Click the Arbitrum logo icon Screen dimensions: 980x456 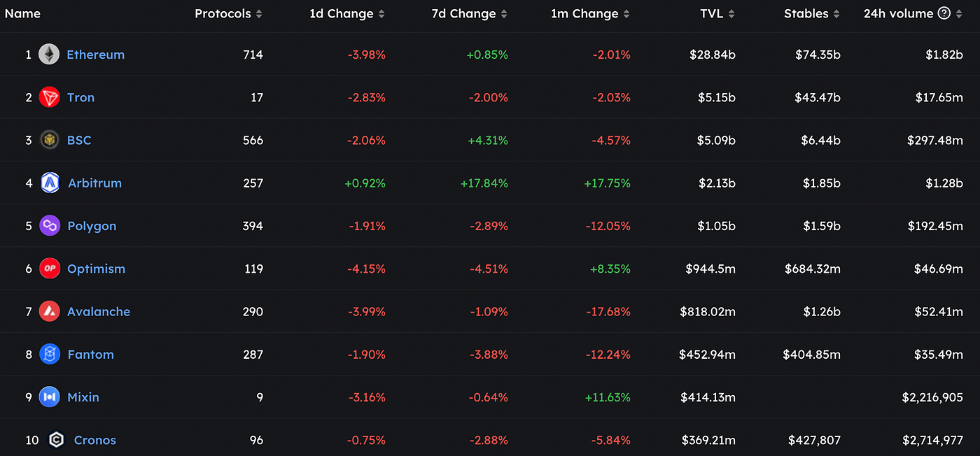click(x=50, y=183)
